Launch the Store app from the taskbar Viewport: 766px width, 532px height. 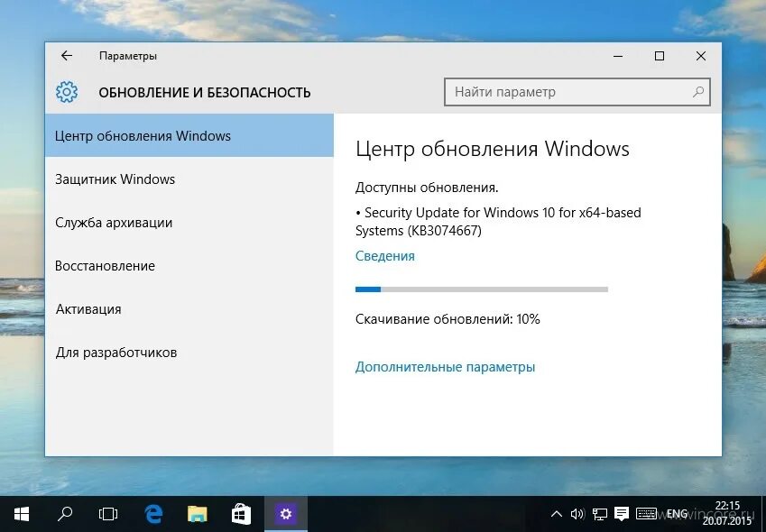(240, 513)
